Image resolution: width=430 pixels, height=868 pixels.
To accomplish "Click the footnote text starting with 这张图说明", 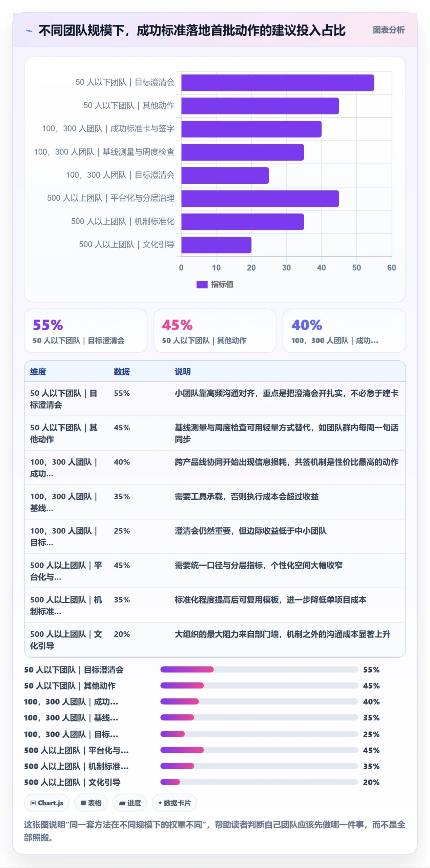I will click(215, 831).
